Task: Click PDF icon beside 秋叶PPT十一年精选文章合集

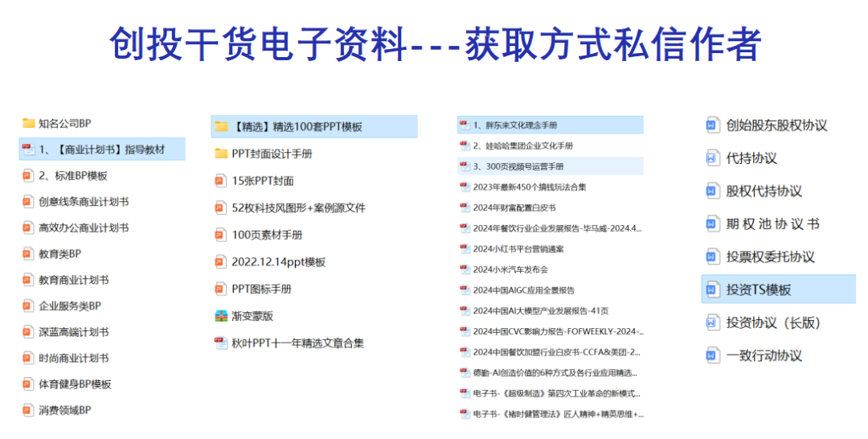Action: pos(222,343)
